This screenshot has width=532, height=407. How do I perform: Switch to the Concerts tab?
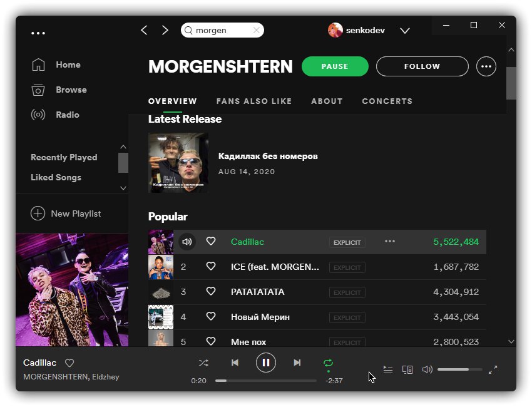[x=387, y=101]
